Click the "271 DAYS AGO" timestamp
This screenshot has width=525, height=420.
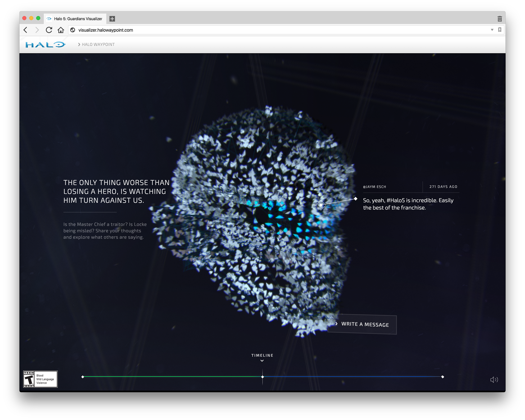tap(443, 187)
